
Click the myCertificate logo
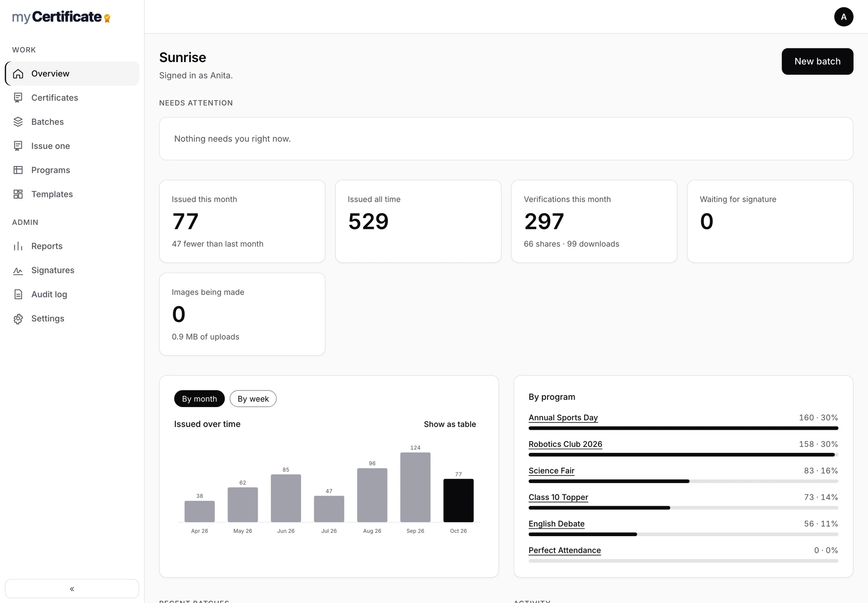click(x=61, y=17)
